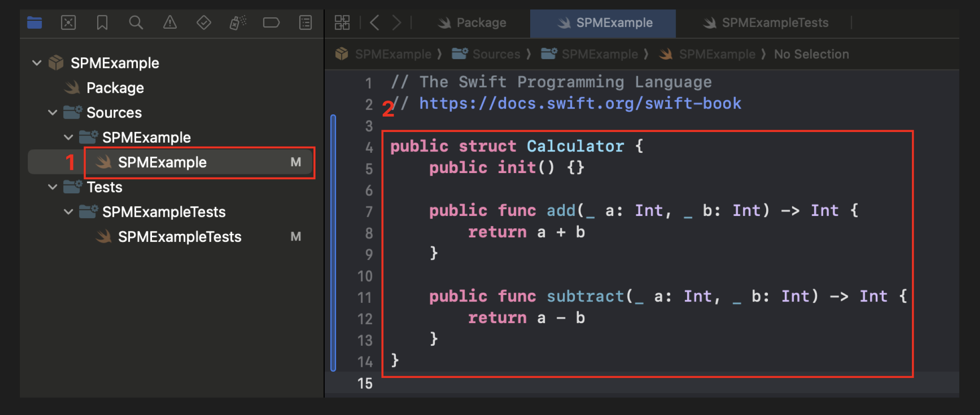
Task: Click the Swift icon on Package row
Action: (x=72, y=87)
